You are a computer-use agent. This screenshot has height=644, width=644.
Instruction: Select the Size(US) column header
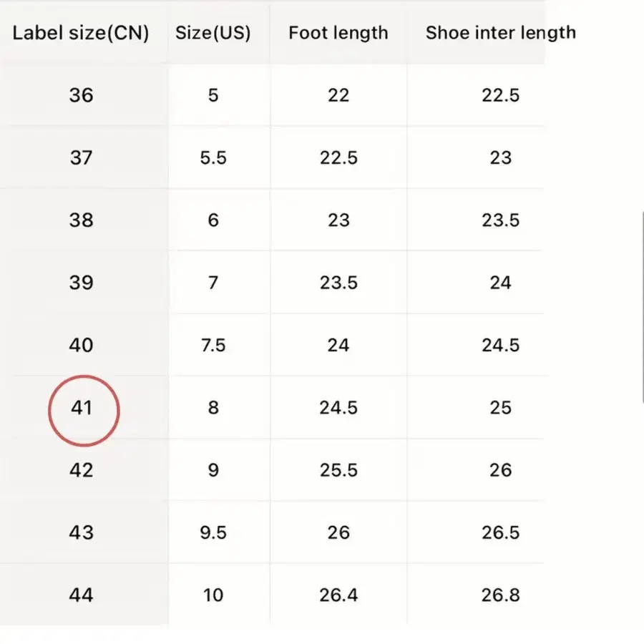[x=213, y=34]
